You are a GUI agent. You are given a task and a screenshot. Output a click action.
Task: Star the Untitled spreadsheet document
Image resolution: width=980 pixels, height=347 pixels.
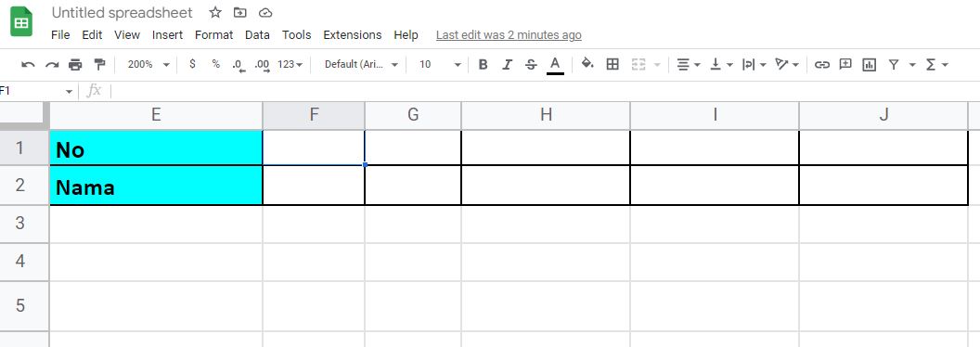pos(215,12)
